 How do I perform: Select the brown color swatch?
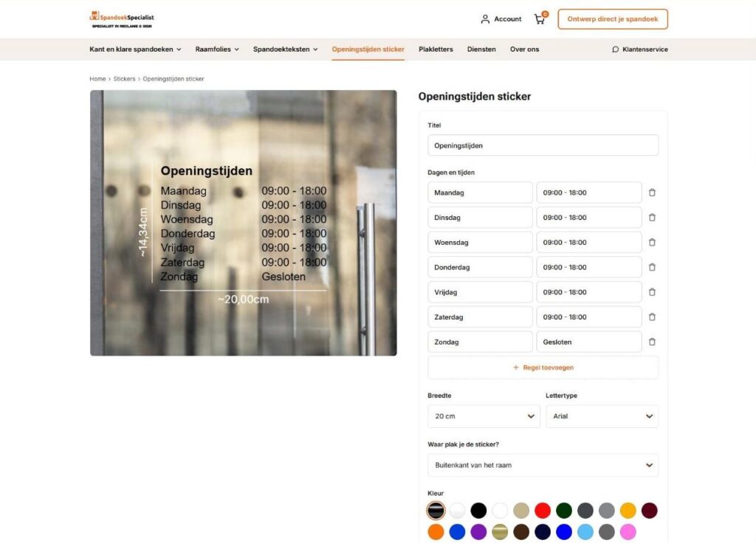click(x=521, y=531)
